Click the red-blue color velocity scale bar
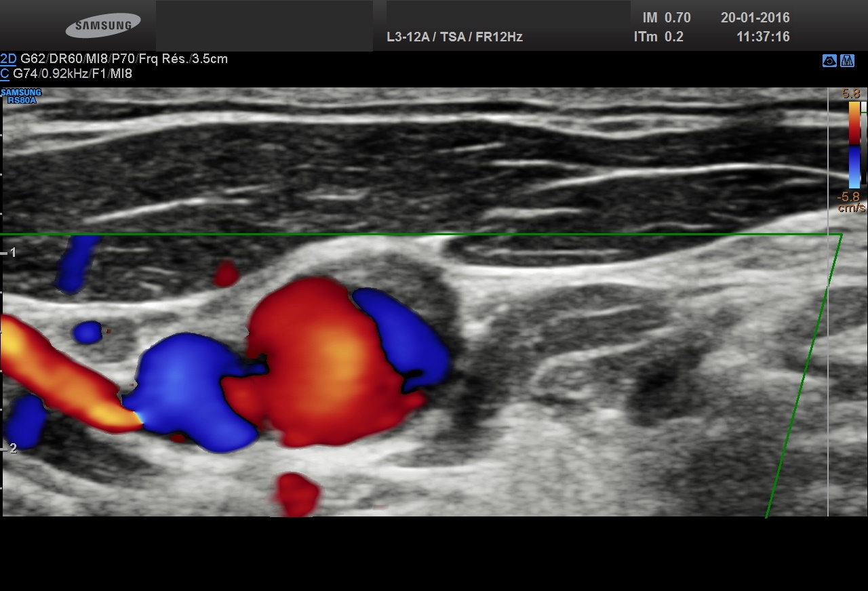The image size is (868, 591). 854,144
